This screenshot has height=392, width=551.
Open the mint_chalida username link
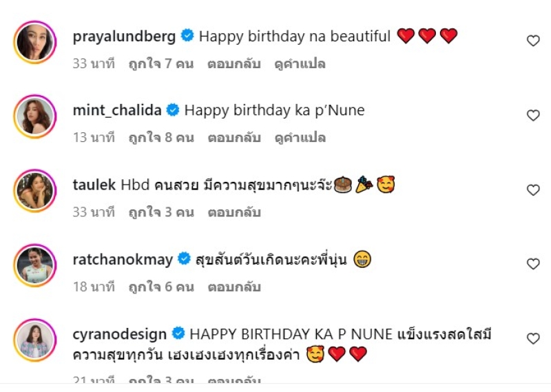117,110
